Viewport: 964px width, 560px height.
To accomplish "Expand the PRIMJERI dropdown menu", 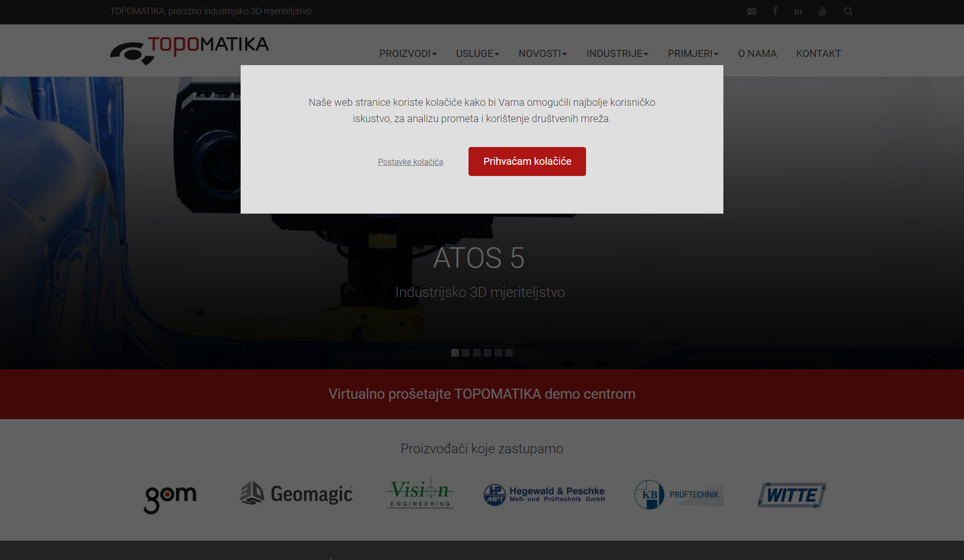I will pyautogui.click(x=693, y=53).
